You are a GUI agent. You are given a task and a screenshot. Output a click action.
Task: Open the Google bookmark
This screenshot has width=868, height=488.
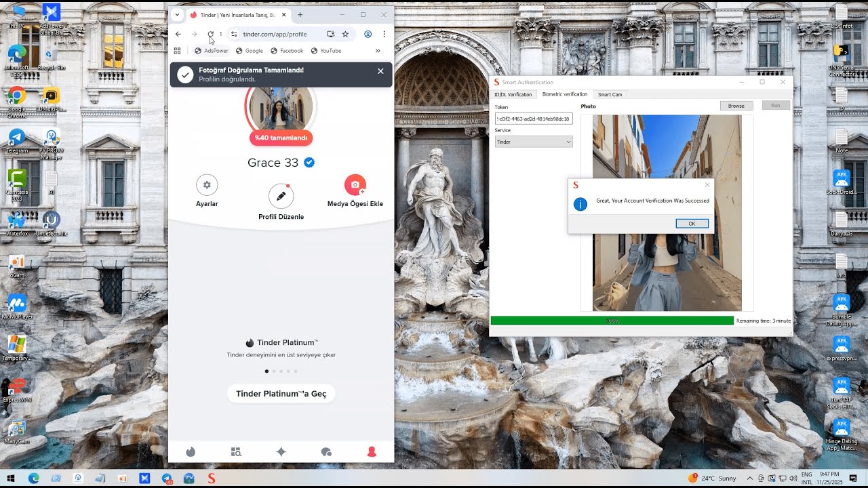tap(250, 51)
